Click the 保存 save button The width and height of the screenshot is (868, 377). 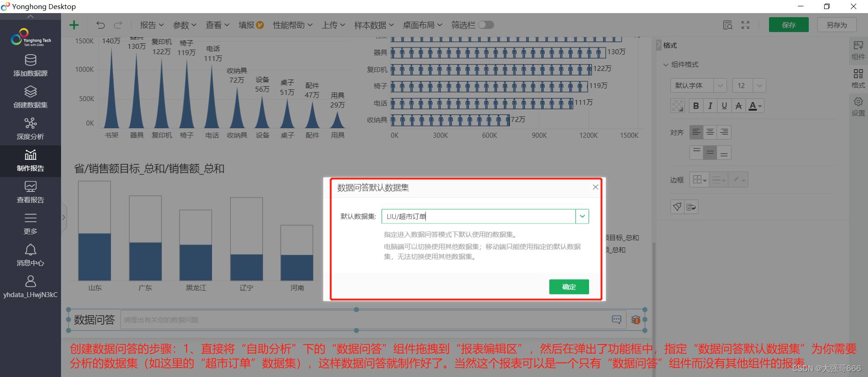pyautogui.click(x=789, y=25)
